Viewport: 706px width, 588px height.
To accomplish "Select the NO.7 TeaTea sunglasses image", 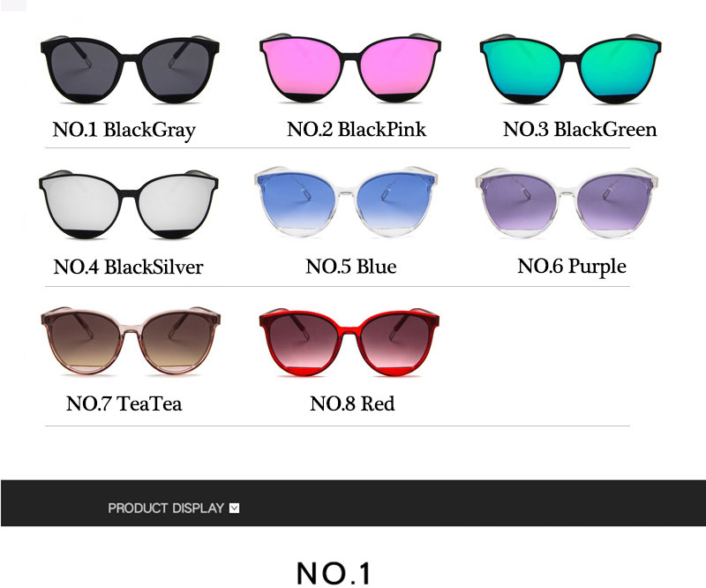I will click(131, 341).
